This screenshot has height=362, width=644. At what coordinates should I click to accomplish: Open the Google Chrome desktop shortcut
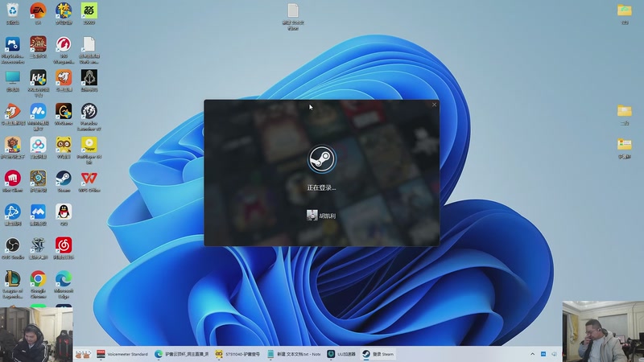pos(38,279)
